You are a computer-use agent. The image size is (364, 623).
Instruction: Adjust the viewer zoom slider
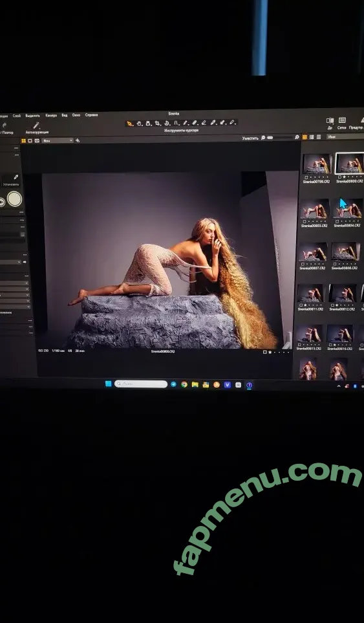(281, 137)
